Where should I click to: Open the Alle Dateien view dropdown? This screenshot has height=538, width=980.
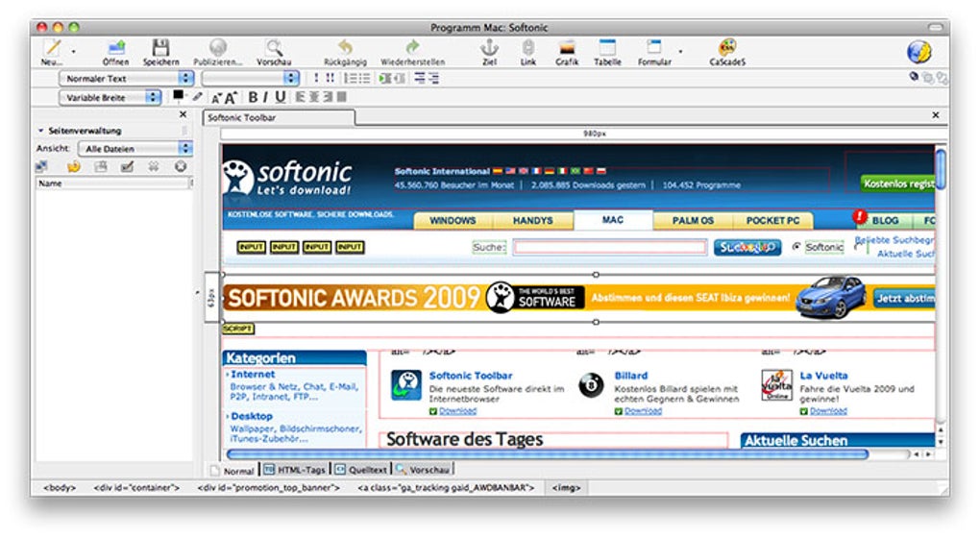click(x=135, y=149)
